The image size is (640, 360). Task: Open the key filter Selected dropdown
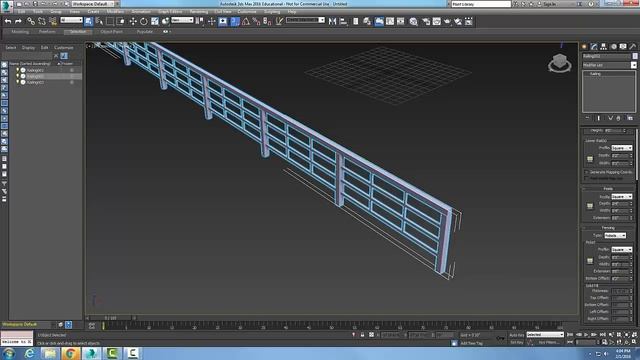pyautogui.click(x=545, y=335)
